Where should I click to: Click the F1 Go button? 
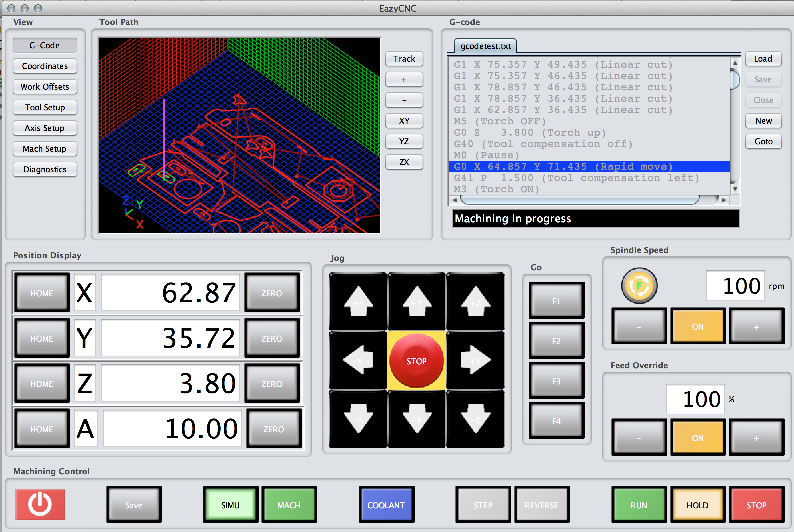pyautogui.click(x=556, y=301)
